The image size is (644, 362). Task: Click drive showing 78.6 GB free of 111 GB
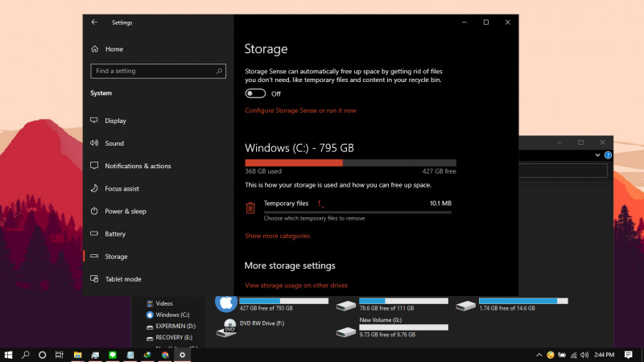[392, 304]
